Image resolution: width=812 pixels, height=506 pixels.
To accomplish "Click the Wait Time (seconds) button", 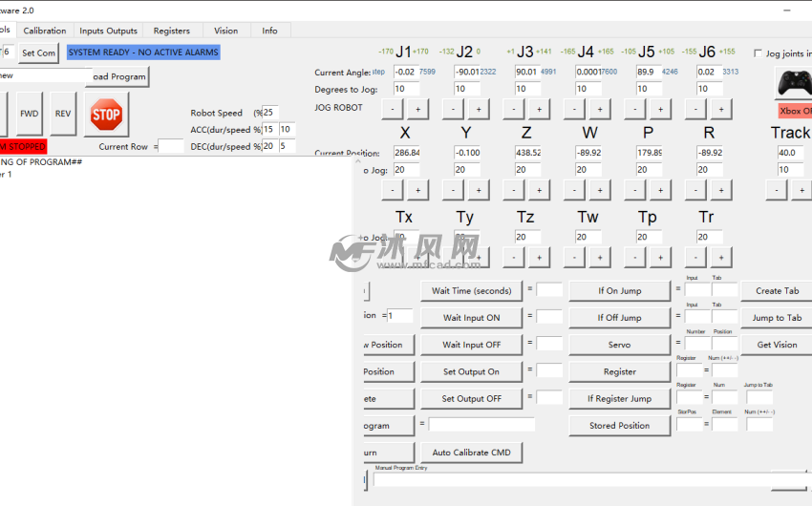I will click(471, 291).
